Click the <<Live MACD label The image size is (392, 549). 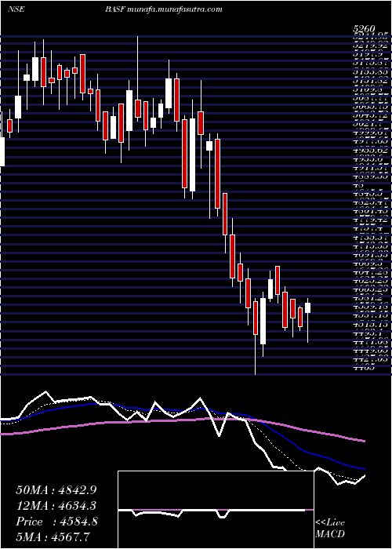pyautogui.click(x=330, y=529)
